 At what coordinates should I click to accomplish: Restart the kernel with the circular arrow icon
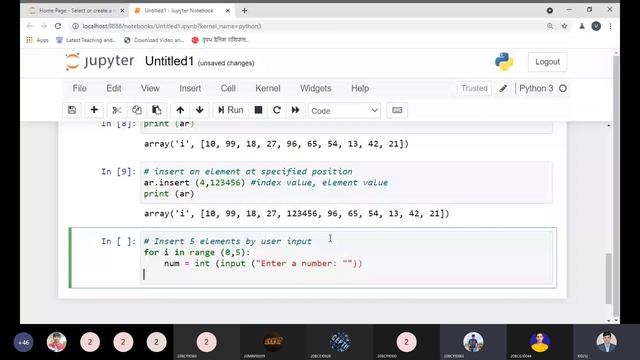coord(277,110)
